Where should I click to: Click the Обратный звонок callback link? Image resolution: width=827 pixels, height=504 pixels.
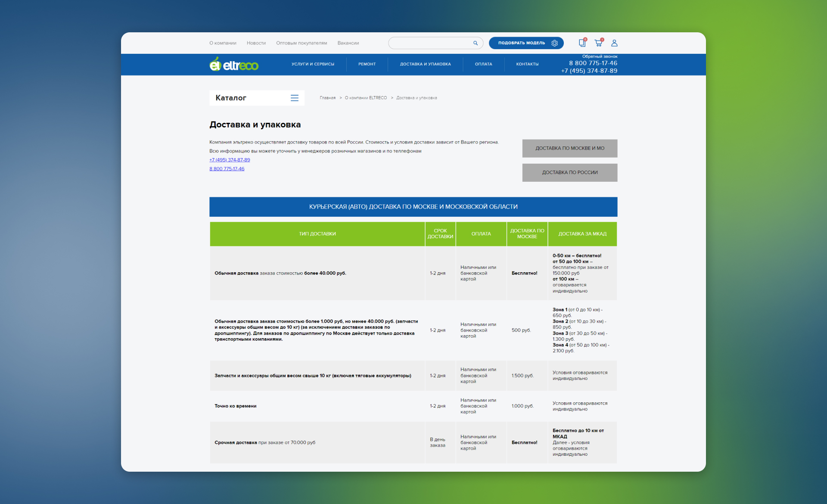[x=600, y=56]
